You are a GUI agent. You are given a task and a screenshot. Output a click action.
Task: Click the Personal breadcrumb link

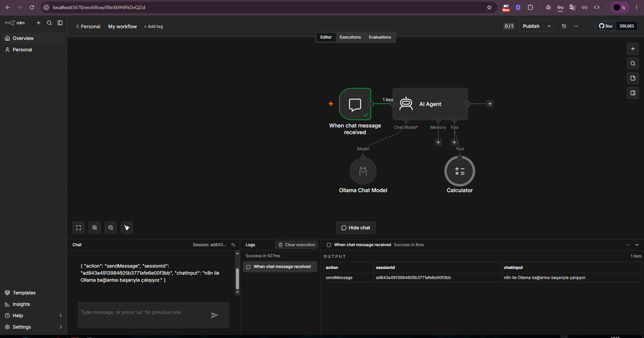pos(88,26)
